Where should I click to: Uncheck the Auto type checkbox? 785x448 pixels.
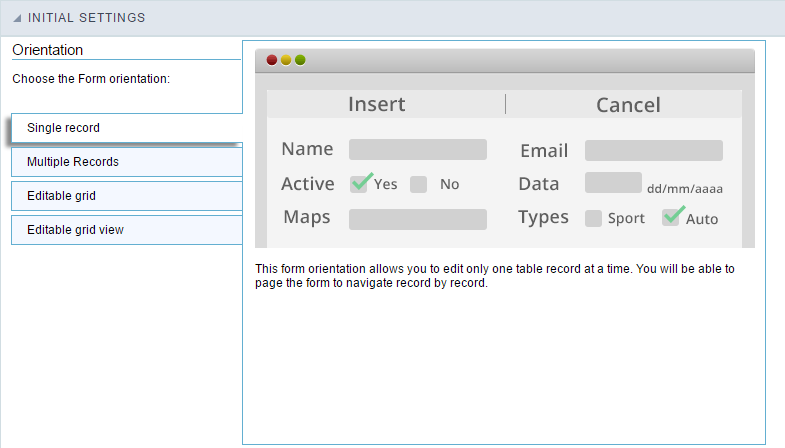coord(671,218)
